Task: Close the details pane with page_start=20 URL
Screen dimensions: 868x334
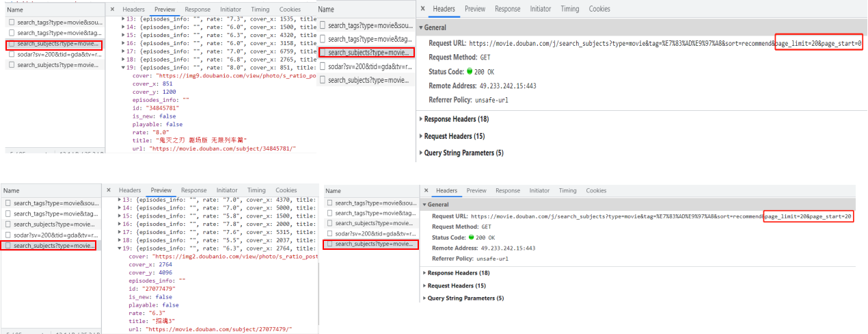Action: 424,191
